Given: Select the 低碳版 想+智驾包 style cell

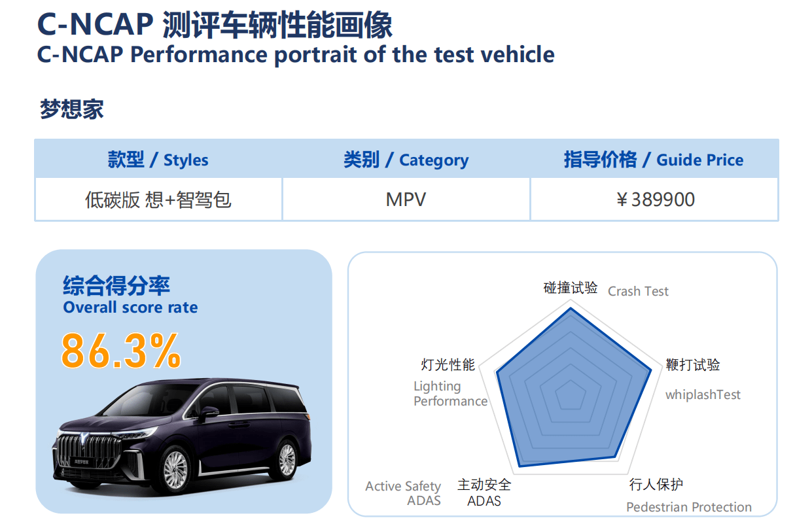Looking at the screenshot, I should tap(158, 200).
